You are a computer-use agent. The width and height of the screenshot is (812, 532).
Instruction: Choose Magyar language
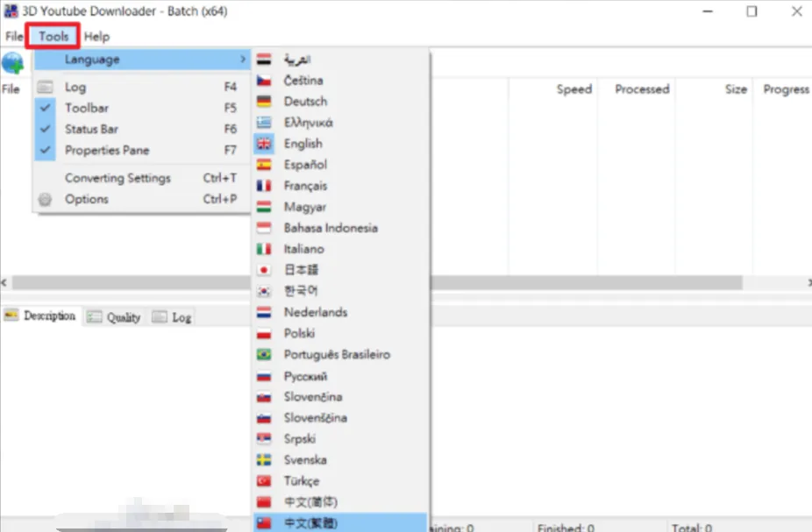[341, 207]
